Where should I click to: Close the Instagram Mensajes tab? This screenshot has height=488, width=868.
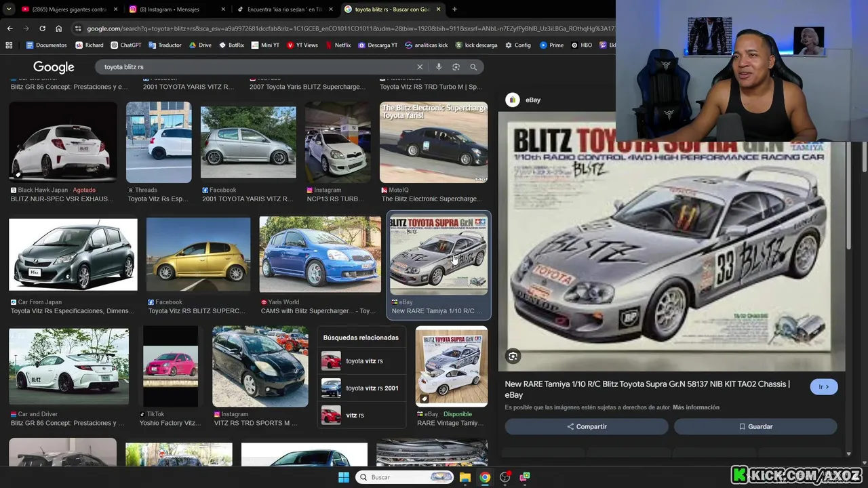223,9
